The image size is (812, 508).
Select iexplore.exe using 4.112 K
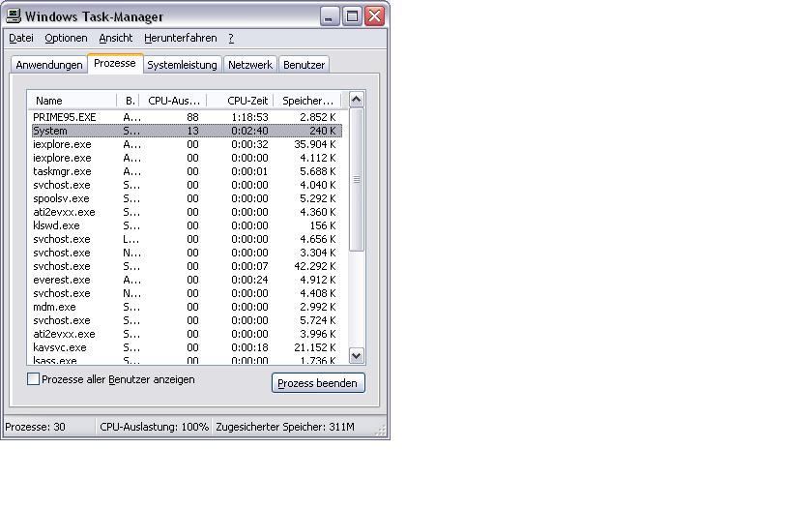pos(187,158)
